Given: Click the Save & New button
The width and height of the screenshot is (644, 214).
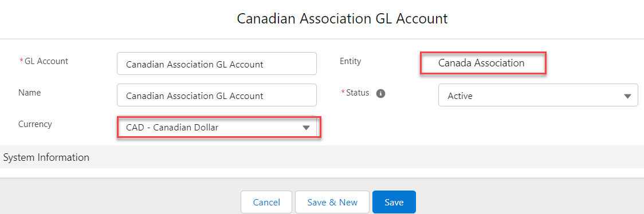Looking at the screenshot, I should (332, 202).
